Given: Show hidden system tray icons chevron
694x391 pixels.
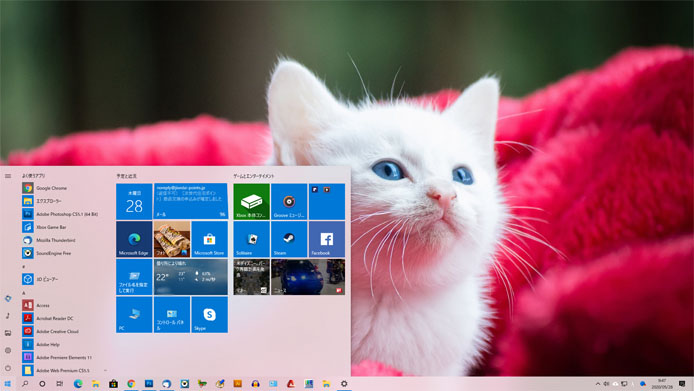Looking at the screenshot, I should click(x=598, y=384).
